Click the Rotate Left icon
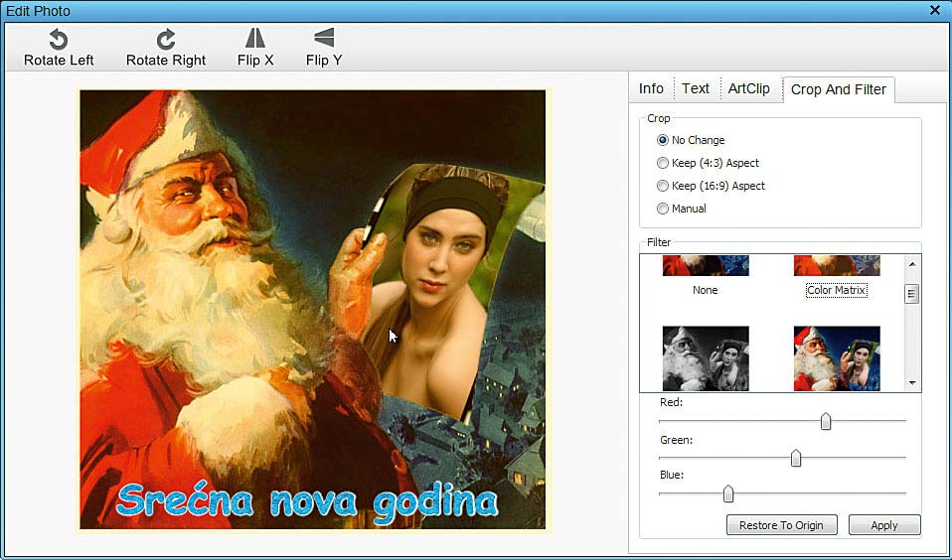 pos(59,40)
